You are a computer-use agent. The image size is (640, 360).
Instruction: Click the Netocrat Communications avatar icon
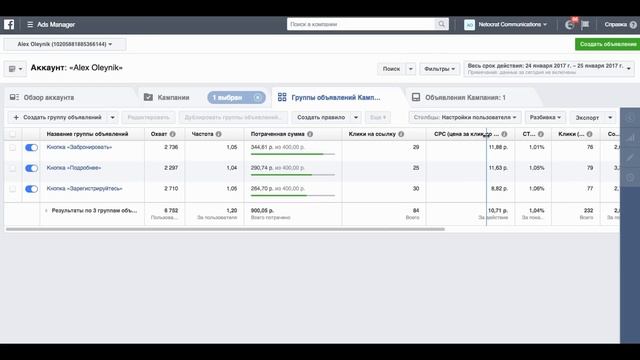(469, 24)
